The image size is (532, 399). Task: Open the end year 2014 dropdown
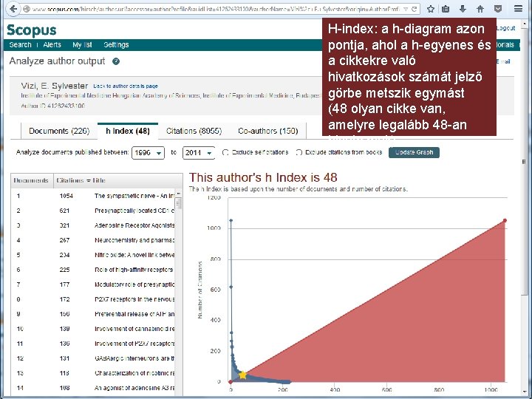pyautogui.click(x=199, y=153)
